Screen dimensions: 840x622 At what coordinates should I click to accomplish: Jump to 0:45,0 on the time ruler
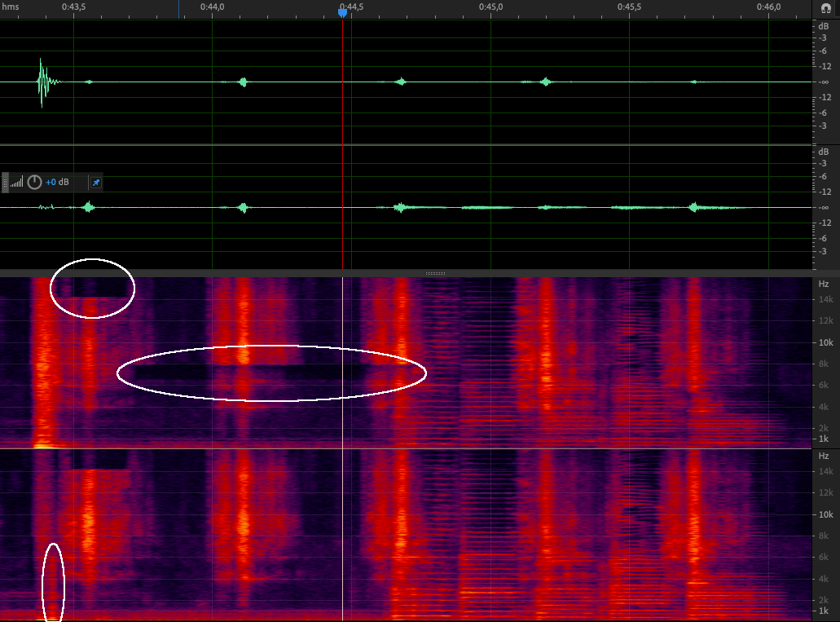491,7
